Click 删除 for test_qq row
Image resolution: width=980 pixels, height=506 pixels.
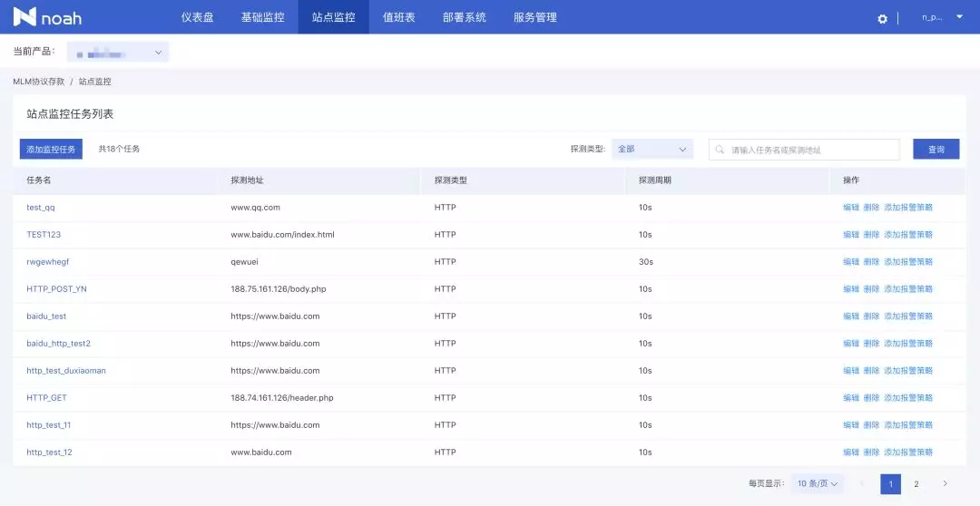click(871, 208)
